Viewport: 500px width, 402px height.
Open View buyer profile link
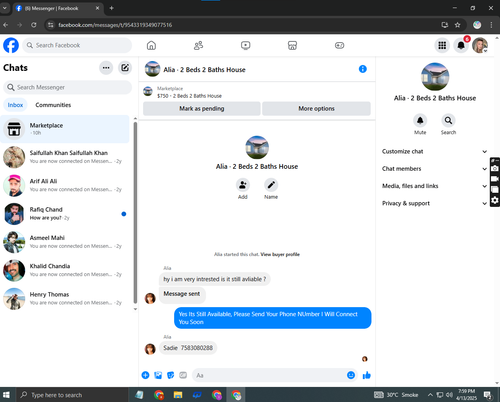pos(280,254)
